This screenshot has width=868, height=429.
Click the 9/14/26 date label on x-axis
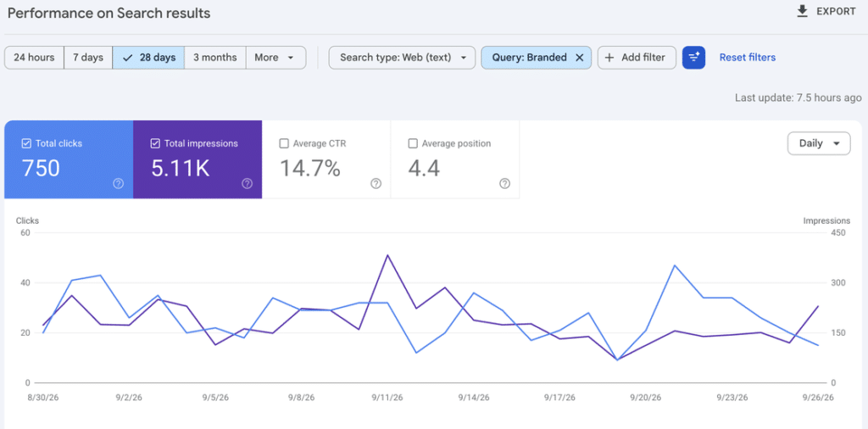(474, 398)
